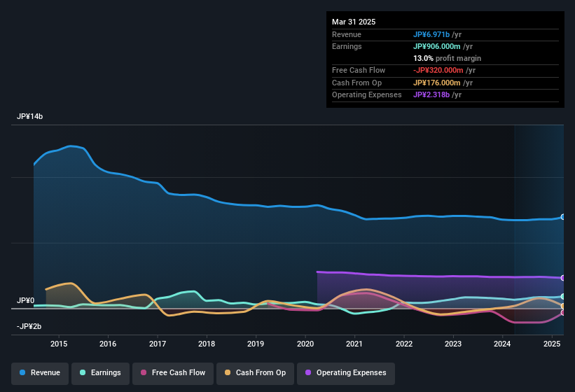This screenshot has width=575, height=392.
Task: Click the 2023 x-axis label
Action: [x=453, y=344]
